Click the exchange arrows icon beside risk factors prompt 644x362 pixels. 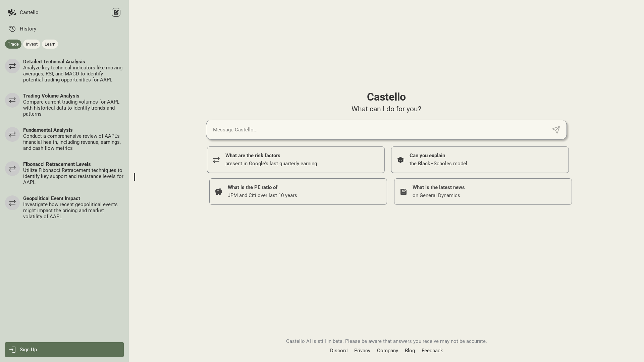(x=216, y=160)
